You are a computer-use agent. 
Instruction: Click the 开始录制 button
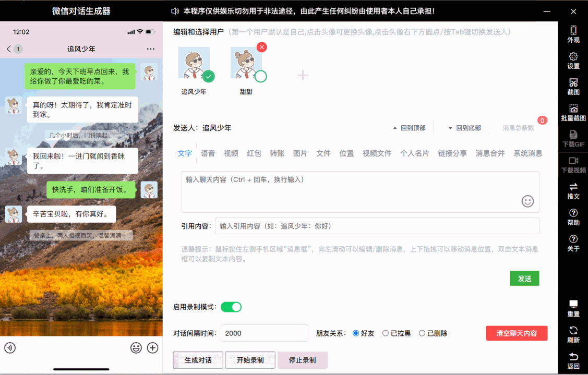(250, 360)
